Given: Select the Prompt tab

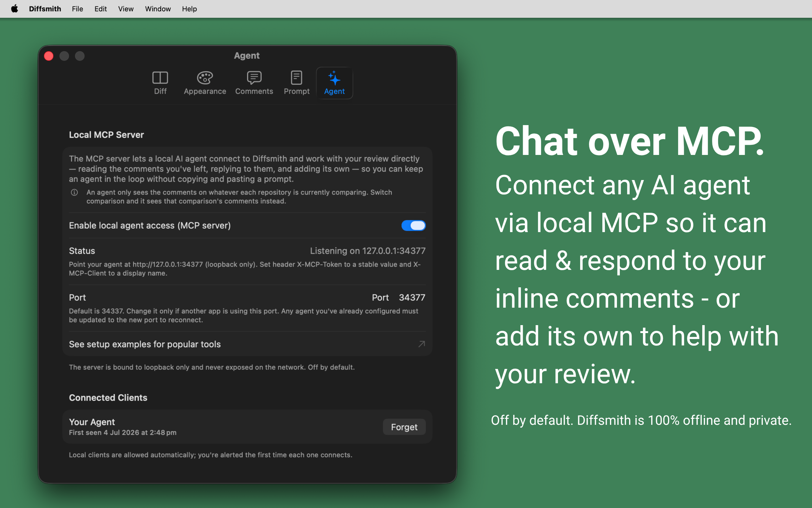Looking at the screenshot, I should [x=297, y=83].
